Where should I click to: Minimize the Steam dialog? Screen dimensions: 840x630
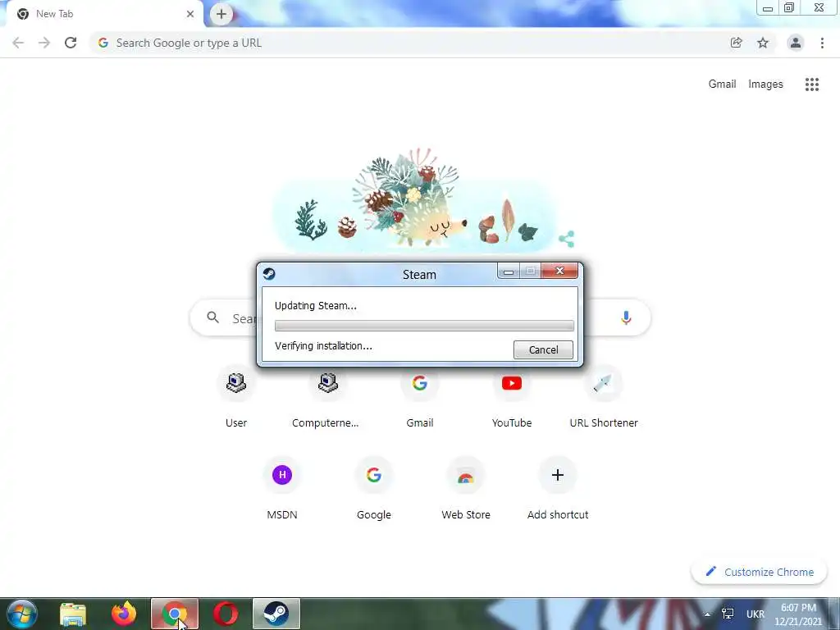pos(509,272)
